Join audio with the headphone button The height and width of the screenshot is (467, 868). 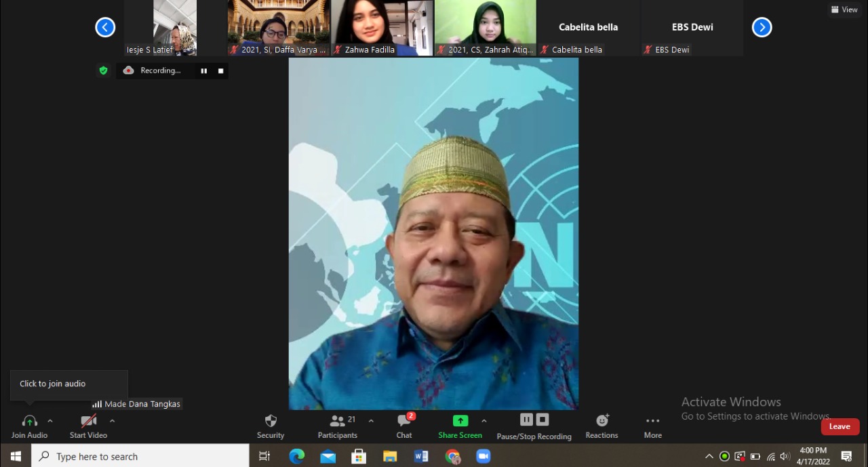pos(29,426)
